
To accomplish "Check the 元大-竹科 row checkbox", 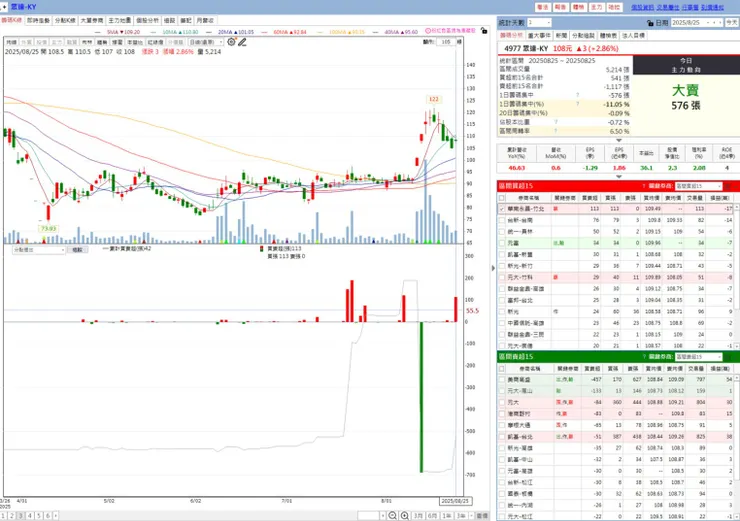I will pyautogui.click(x=502, y=277).
